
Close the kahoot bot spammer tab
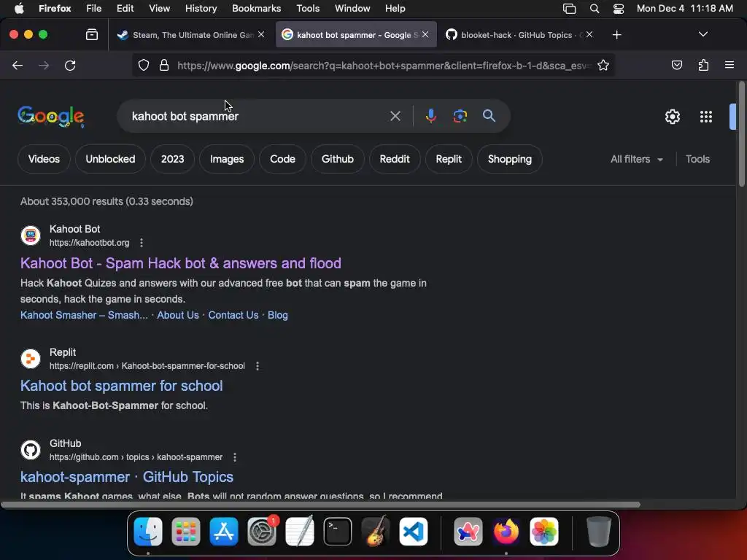[425, 34]
